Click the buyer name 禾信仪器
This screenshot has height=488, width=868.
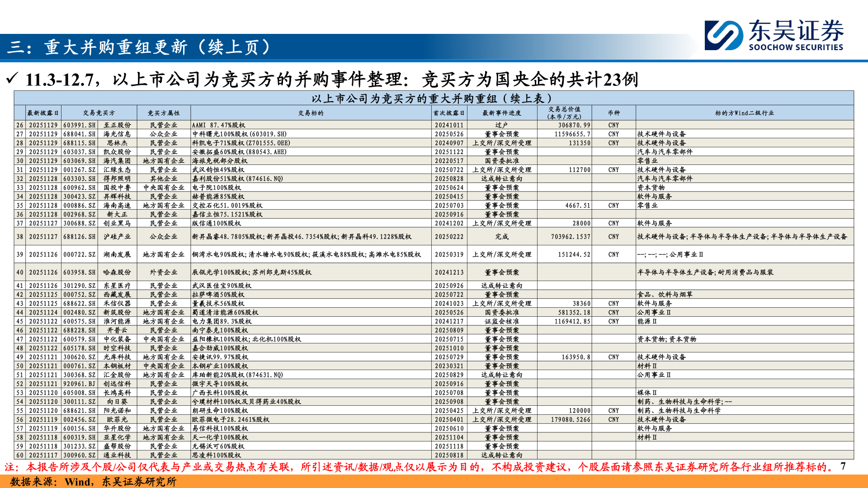click(117, 304)
